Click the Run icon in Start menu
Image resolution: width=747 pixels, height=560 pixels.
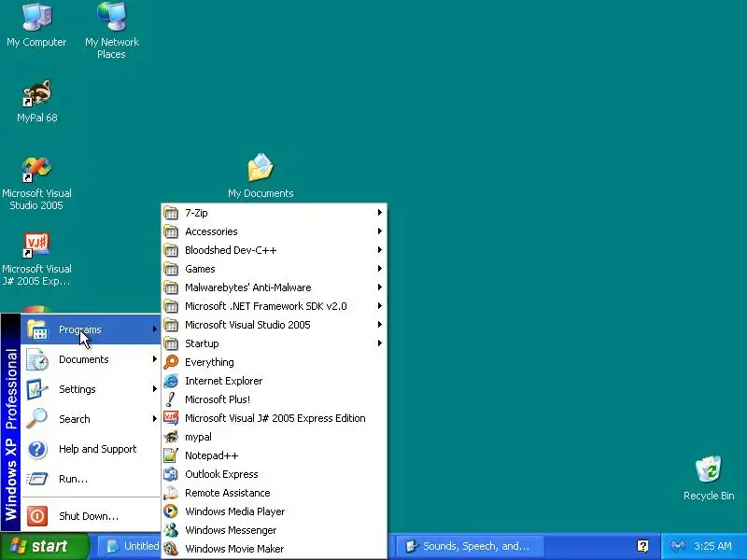(x=37, y=479)
